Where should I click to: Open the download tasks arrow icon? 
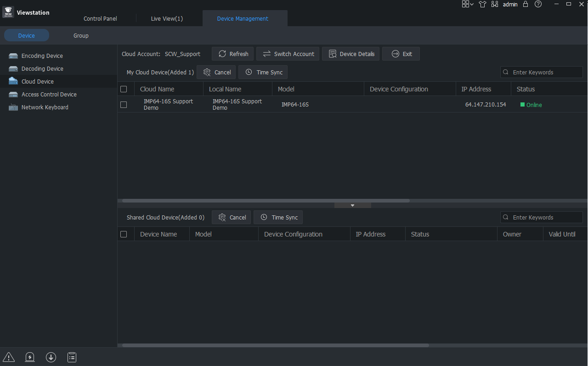(51, 357)
